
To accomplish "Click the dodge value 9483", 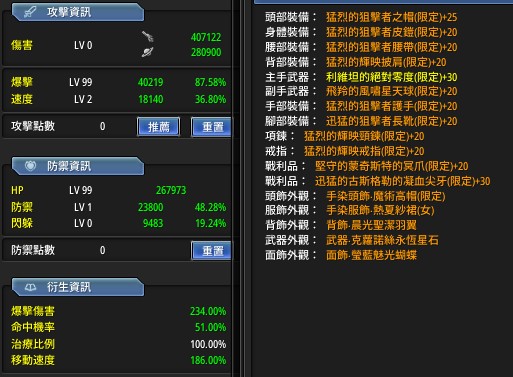I will pos(153,223).
